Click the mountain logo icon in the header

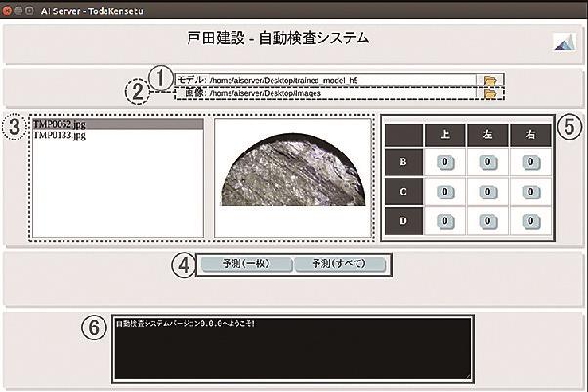pyautogui.click(x=566, y=42)
